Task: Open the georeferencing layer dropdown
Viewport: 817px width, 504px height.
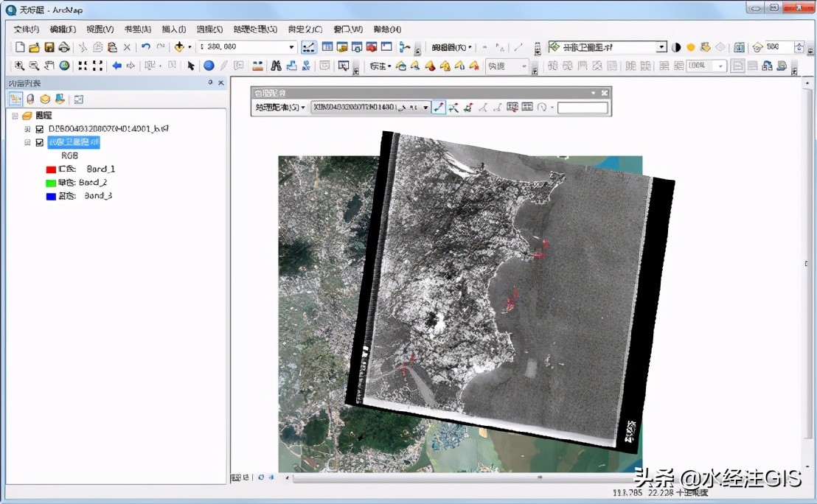Action: [425, 108]
